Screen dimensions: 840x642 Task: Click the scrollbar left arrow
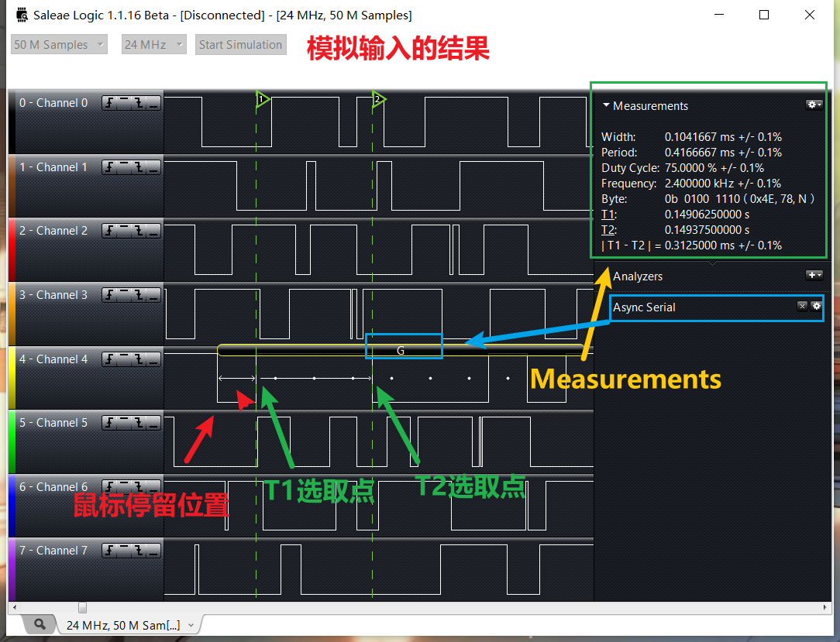click(x=15, y=607)
